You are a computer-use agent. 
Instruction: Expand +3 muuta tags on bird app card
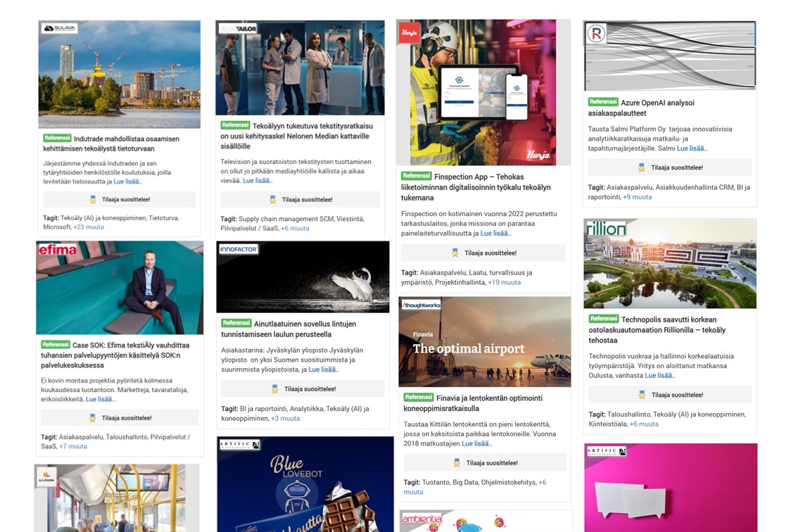(x=286, y=418)
